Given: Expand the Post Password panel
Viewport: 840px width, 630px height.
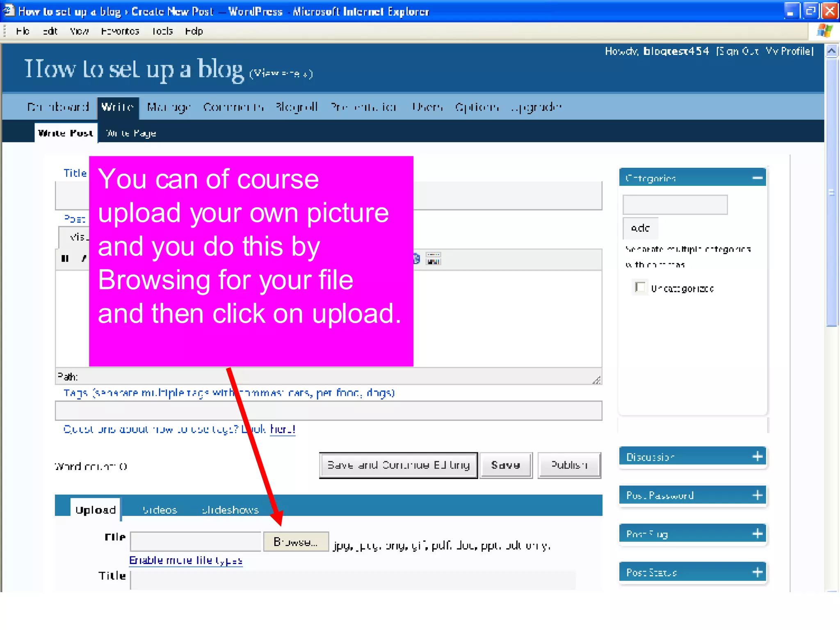Looking at the screenshot, I should pos(758,495).
